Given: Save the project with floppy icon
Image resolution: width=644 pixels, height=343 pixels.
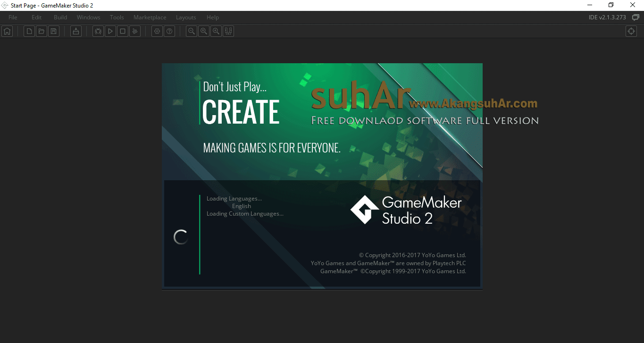Looking at the screenshot, I should click(54, 31).
